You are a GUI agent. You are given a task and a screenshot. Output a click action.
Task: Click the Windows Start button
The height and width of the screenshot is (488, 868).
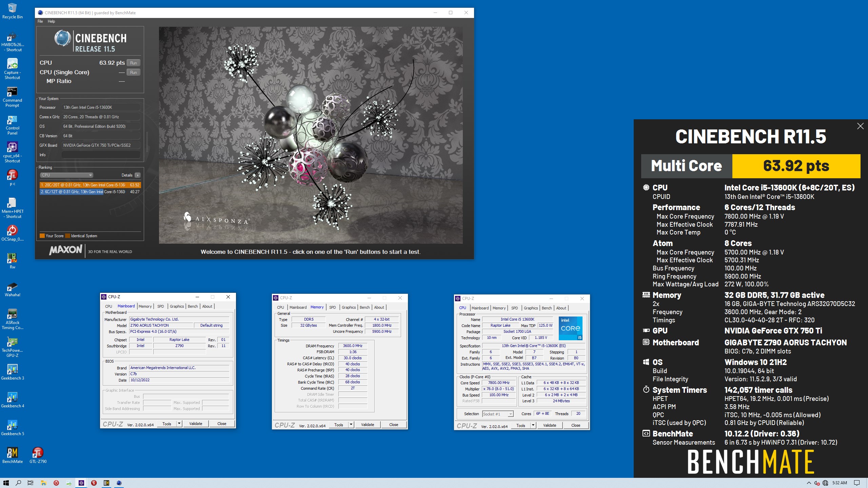click(6, 483)
